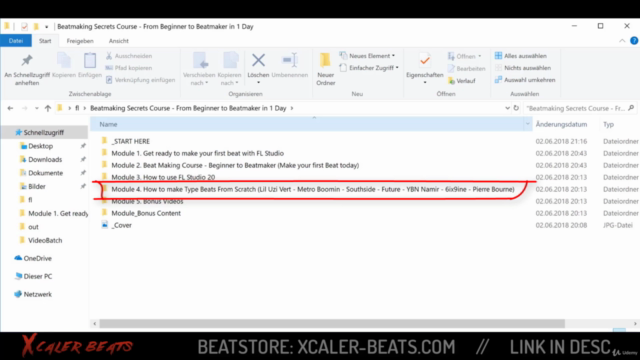
Task: Refresh the folder view
Action: click(x=516, y=108)
